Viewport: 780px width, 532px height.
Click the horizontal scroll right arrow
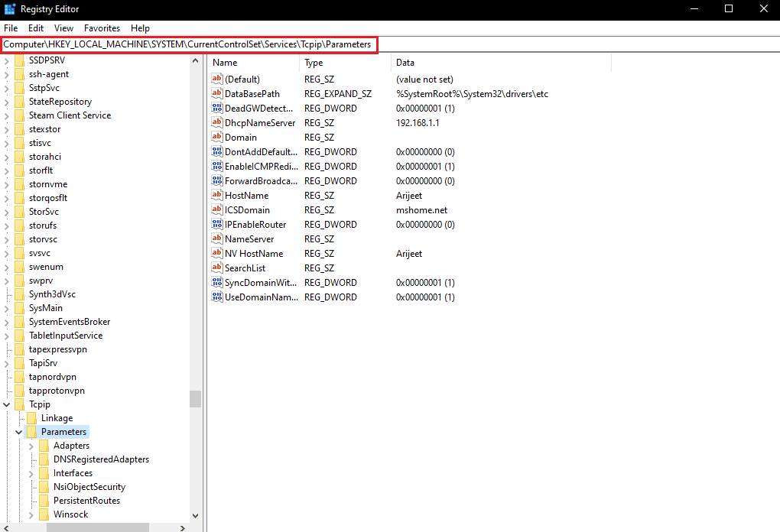click(183, 527)
